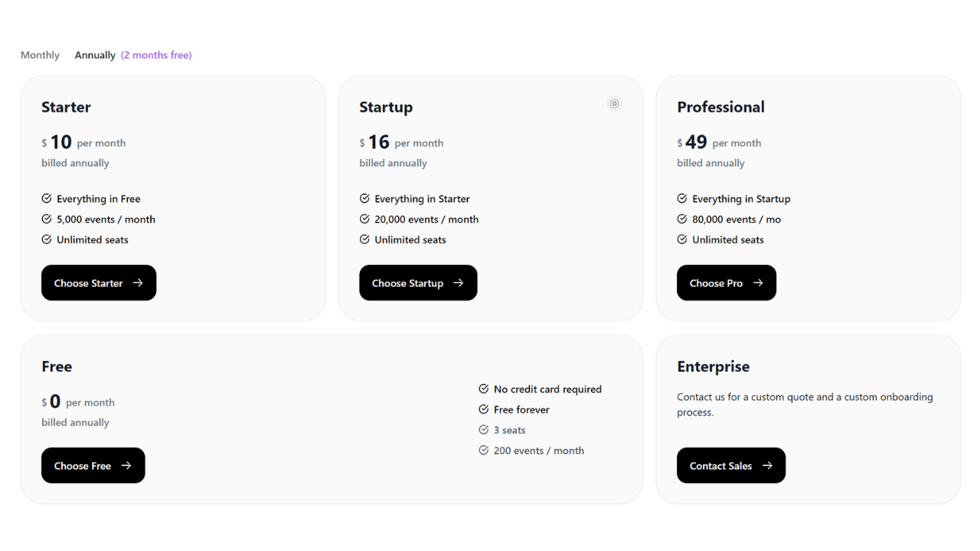Click the checkmark beside No credit card required
Image resolution: width=980 pixels, height=551 pixels.
point(483,389)
